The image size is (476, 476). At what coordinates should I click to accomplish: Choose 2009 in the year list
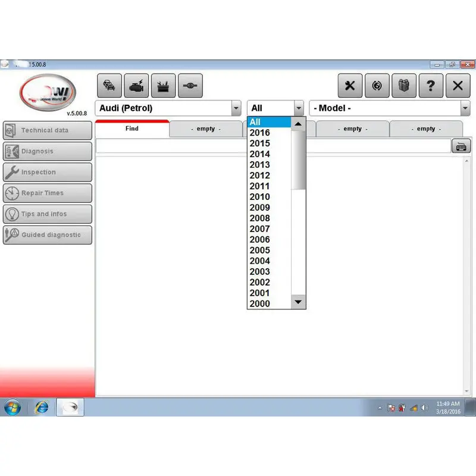(270, 207)
